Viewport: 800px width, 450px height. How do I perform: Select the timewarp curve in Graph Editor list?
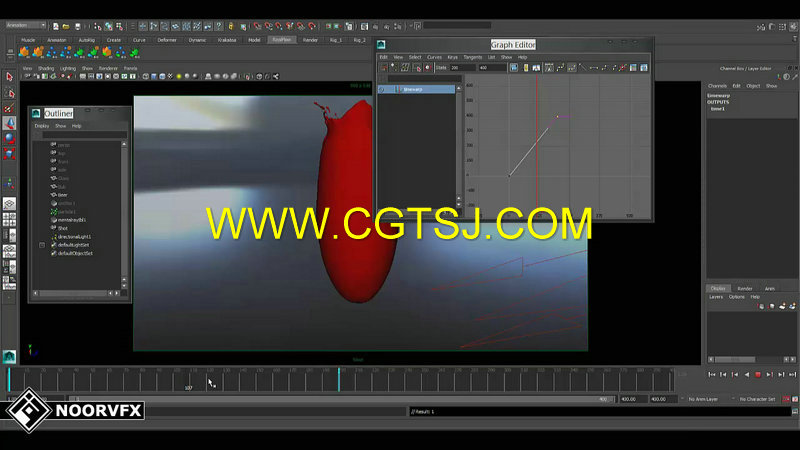coord(416,89)
